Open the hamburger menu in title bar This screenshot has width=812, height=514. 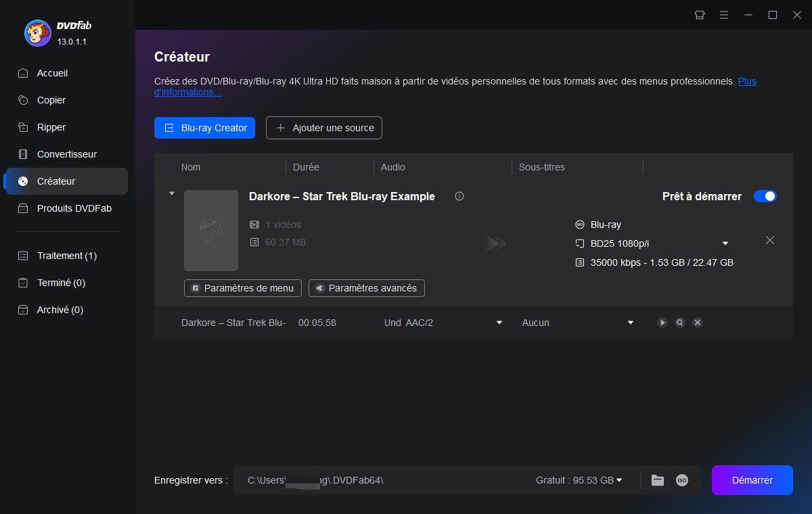coord(724,15)
